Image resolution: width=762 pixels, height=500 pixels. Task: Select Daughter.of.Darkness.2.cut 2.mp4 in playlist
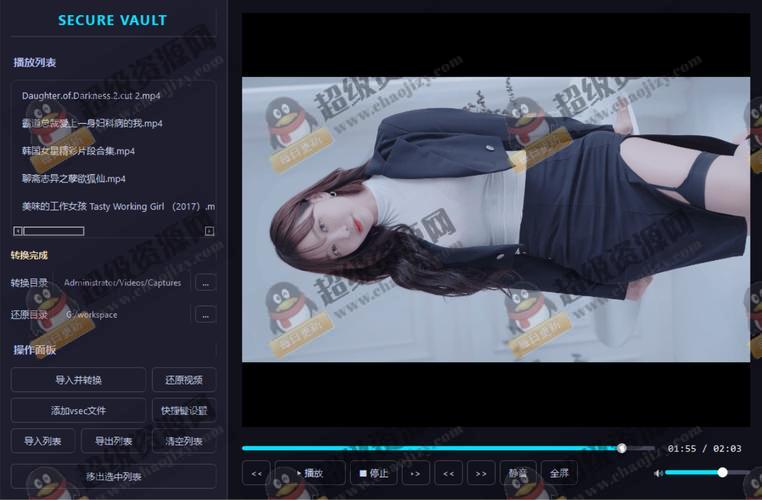[91, 96]
